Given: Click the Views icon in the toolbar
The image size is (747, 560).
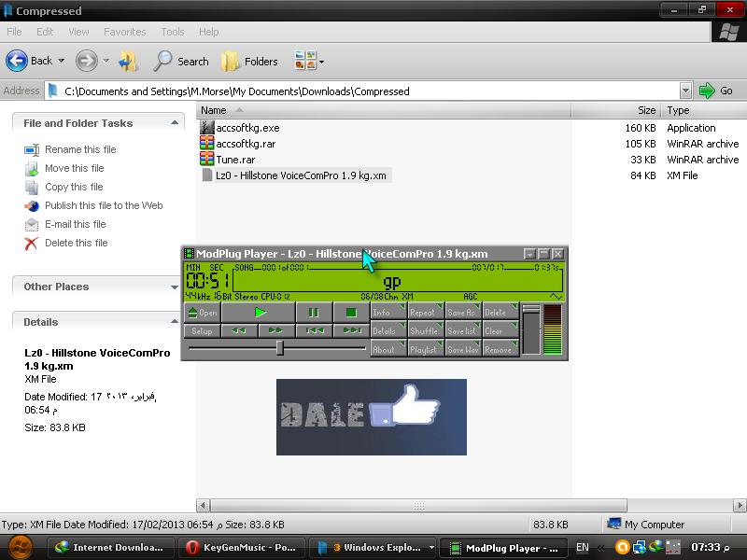Looking at the screenshot, I should point(305,61).
